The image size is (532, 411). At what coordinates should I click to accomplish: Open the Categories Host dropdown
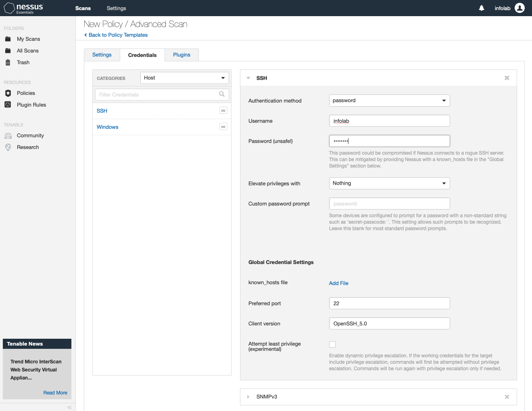(x=185, y=78)
